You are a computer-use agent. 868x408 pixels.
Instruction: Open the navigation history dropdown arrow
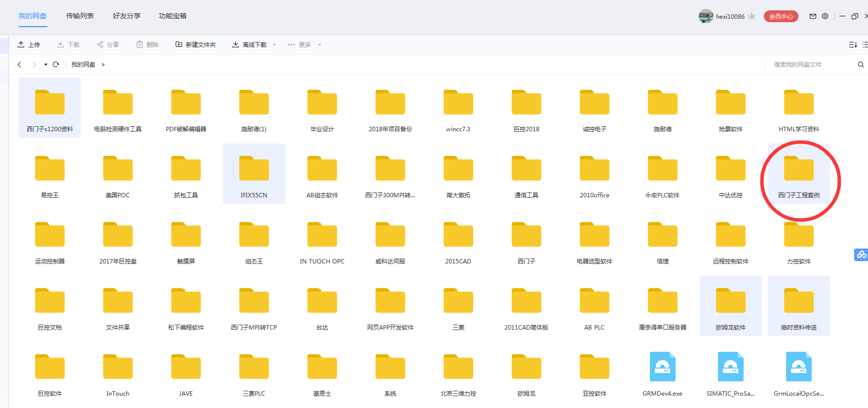pyautogui.click(x=45, y=65)
